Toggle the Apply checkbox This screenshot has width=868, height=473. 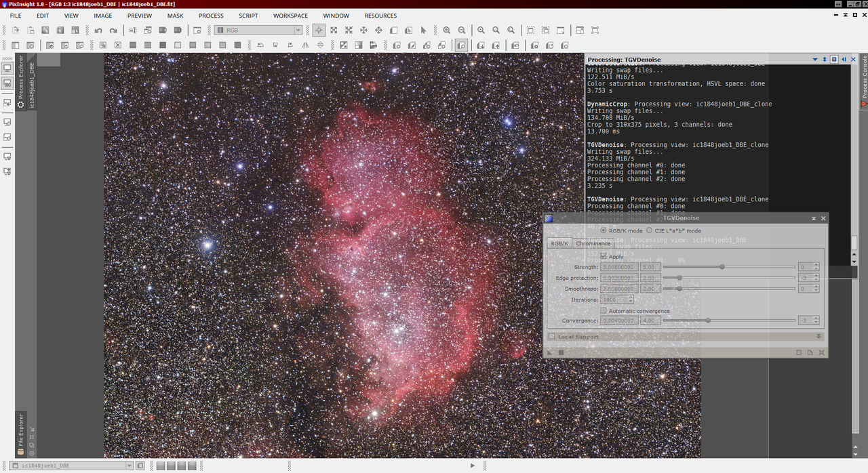pyautogui.click(x=604, y=256)
